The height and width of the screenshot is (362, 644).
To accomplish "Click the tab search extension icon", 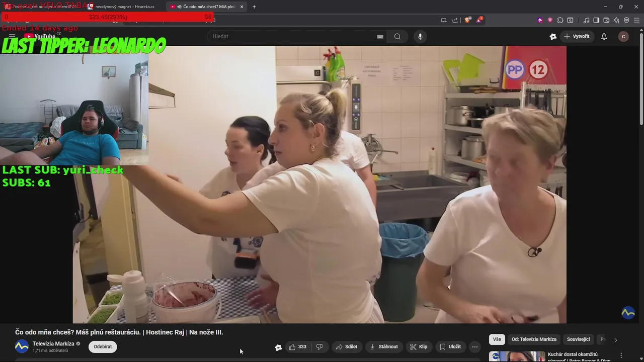I will click(x=570, y=20).
